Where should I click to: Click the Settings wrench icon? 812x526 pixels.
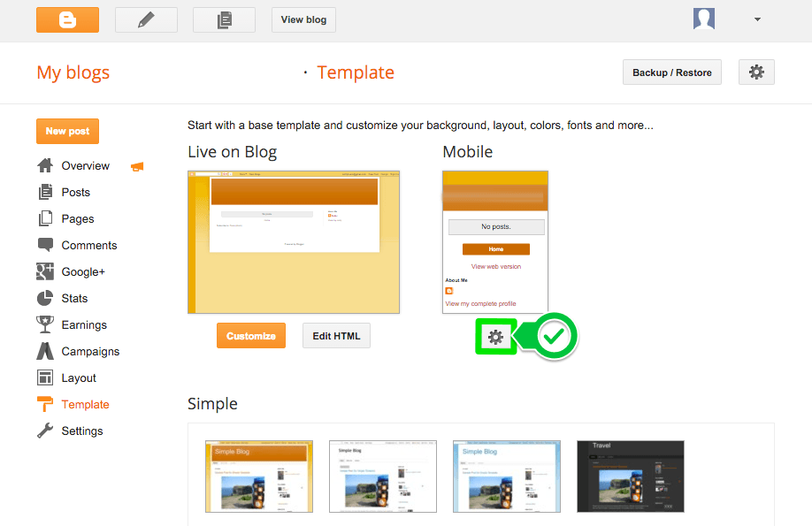pyautogui.click(x=44, y=431)
